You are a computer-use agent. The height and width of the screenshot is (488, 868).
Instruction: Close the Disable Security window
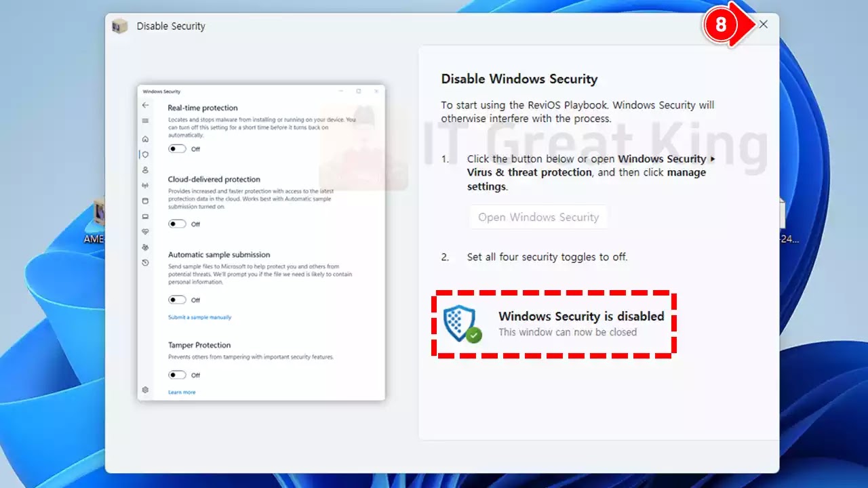click(763, 24)
